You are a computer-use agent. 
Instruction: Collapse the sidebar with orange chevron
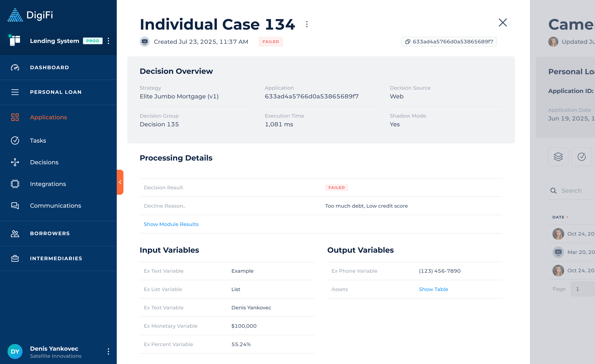(x=120, y=182)
